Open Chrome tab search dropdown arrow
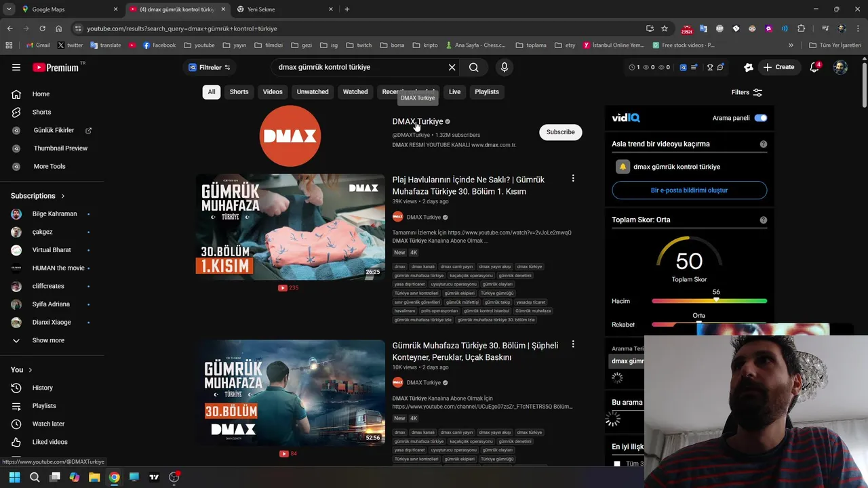The image size is (868, 488). click(9, 9)
